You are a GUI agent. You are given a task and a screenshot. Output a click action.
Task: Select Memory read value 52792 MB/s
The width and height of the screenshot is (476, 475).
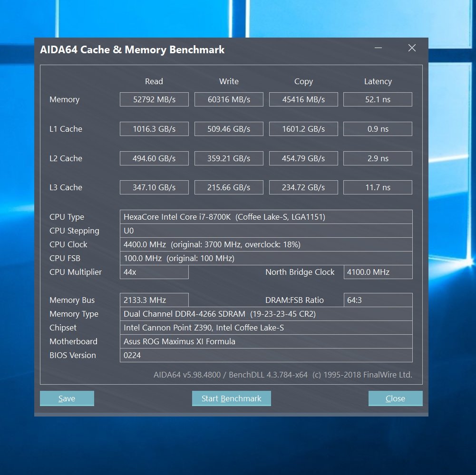pos(154,99)
